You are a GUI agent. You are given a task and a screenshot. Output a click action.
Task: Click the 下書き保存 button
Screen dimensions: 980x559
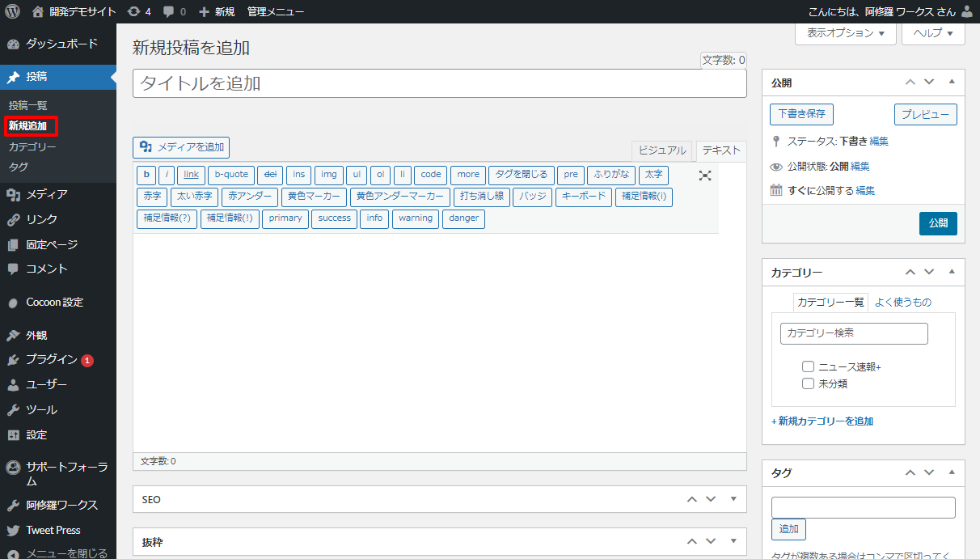802,114
